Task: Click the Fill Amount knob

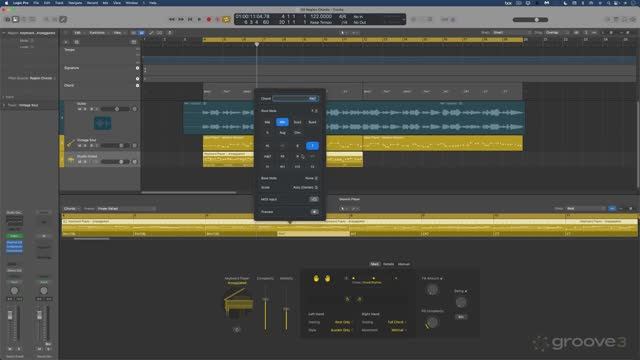Action: point(432,290)
